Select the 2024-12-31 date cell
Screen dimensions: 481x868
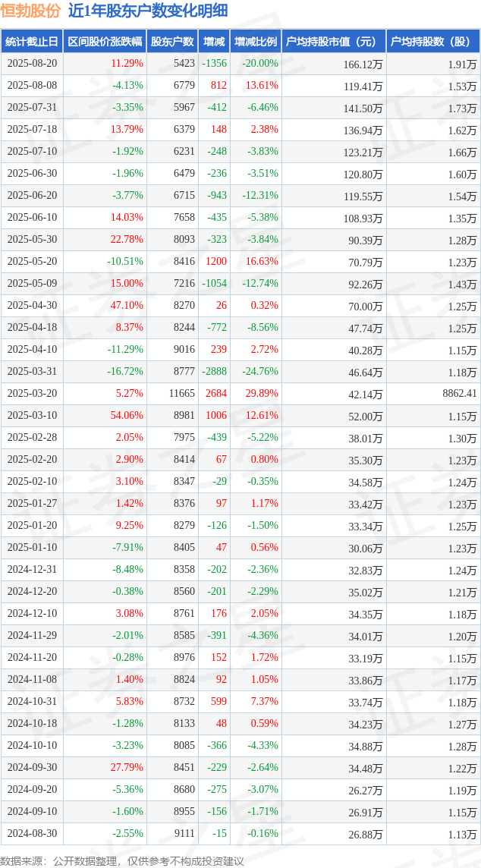pos(32,570)
